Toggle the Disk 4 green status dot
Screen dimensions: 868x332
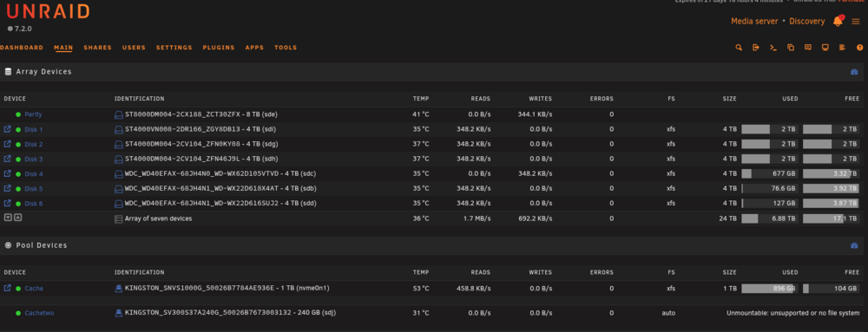[x=18, y=174]
